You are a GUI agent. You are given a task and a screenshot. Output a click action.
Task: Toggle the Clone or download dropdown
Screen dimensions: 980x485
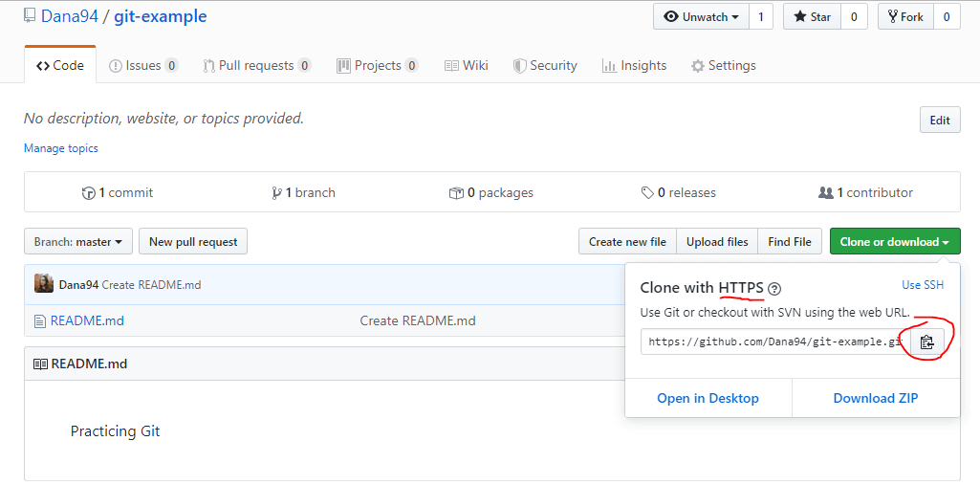point(895,242)
